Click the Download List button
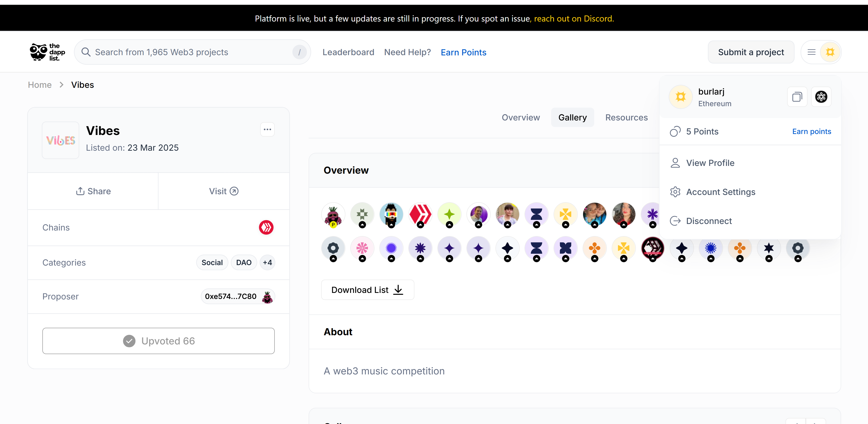Screen dimensions: 868x424 pos(367,290)
